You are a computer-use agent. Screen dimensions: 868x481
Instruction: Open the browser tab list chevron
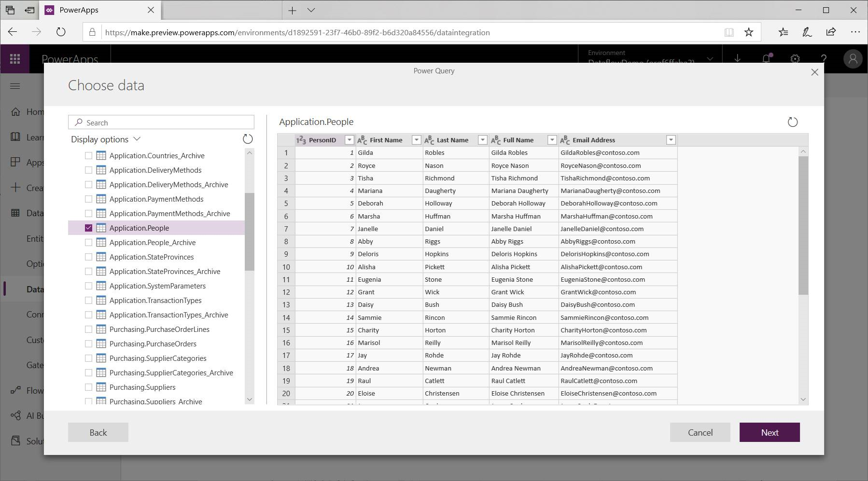pos(311,10)
